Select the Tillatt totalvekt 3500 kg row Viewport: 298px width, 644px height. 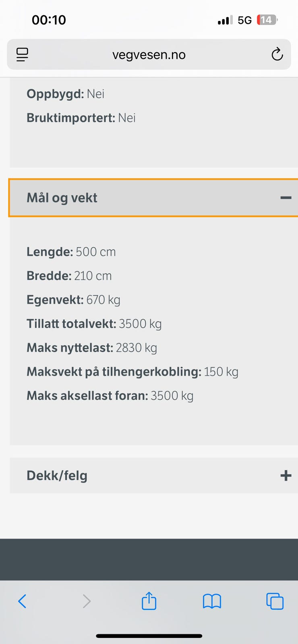tap(94, 324)
